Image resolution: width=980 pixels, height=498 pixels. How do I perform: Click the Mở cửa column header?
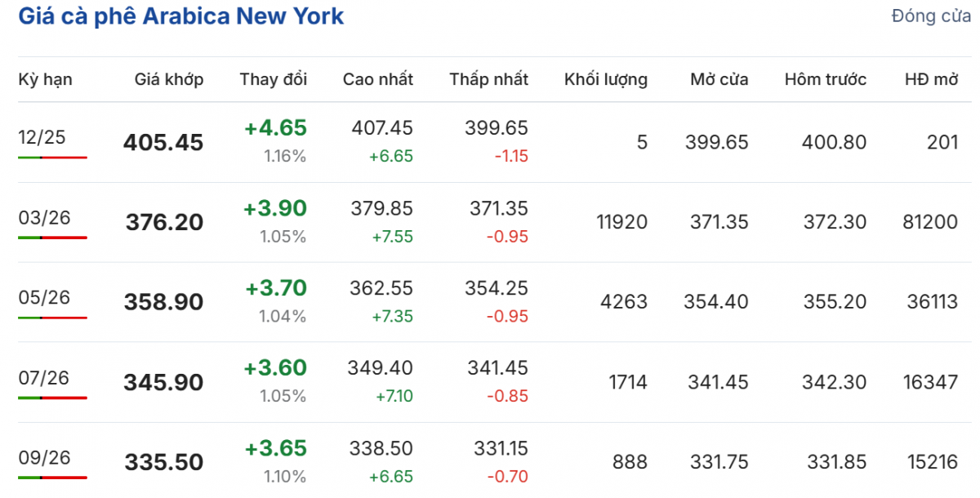click(719, 79)
